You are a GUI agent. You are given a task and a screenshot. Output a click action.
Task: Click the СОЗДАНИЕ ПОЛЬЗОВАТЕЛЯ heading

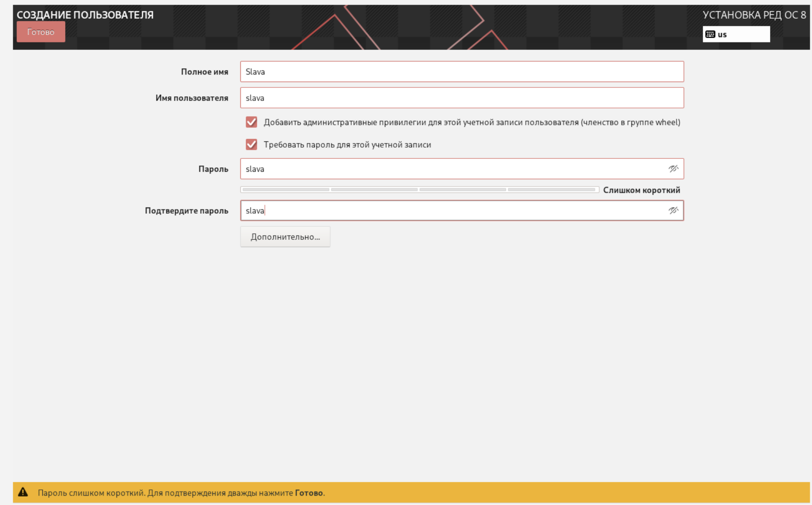point(85,15)
